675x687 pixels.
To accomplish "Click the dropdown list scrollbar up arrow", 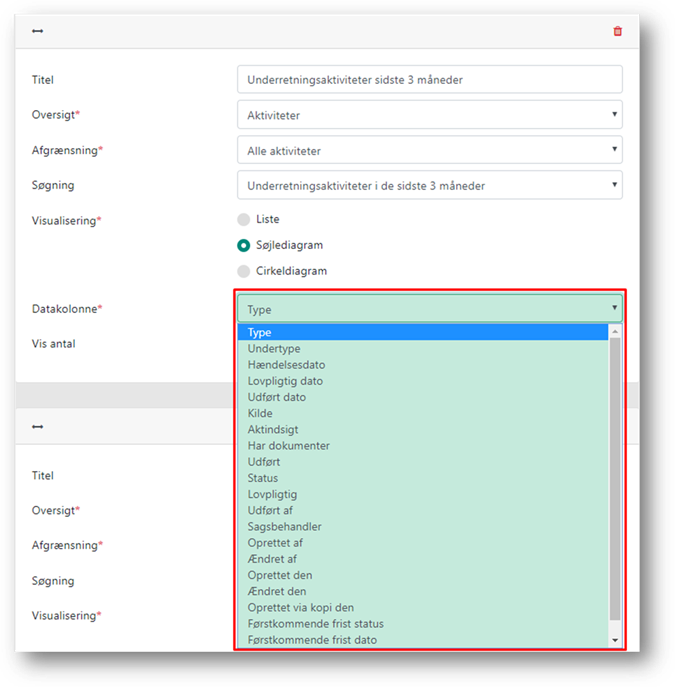I will tap(615, 332).
